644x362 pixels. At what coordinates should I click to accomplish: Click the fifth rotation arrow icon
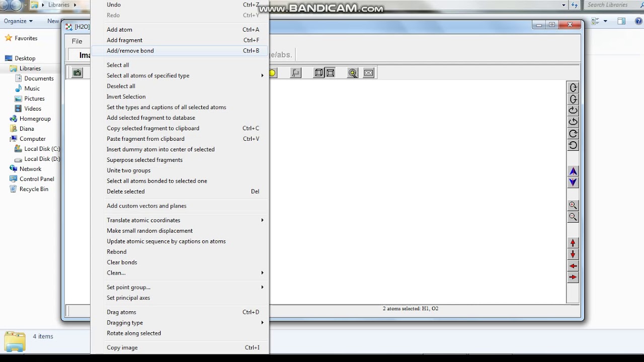[x=573, y=134]
